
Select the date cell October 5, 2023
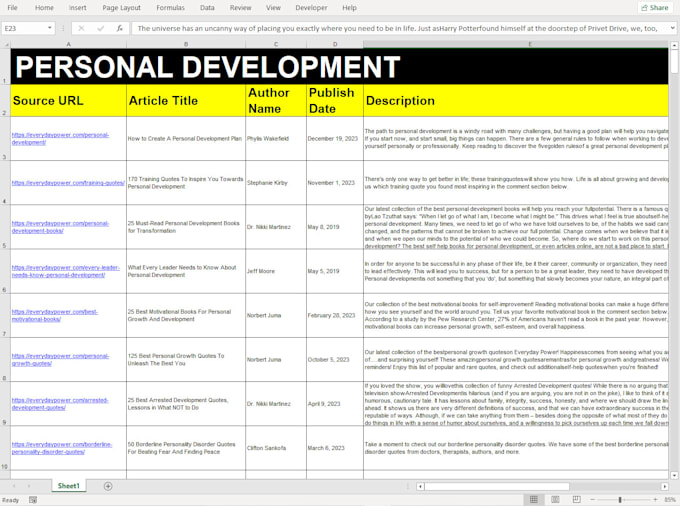[x=334, y=359]
